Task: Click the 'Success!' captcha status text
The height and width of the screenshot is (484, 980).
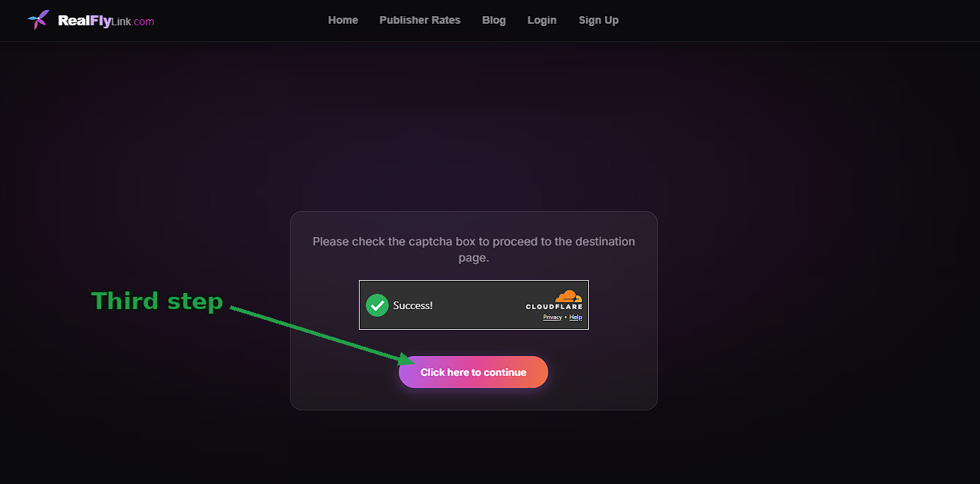Action: click(413, 305)
